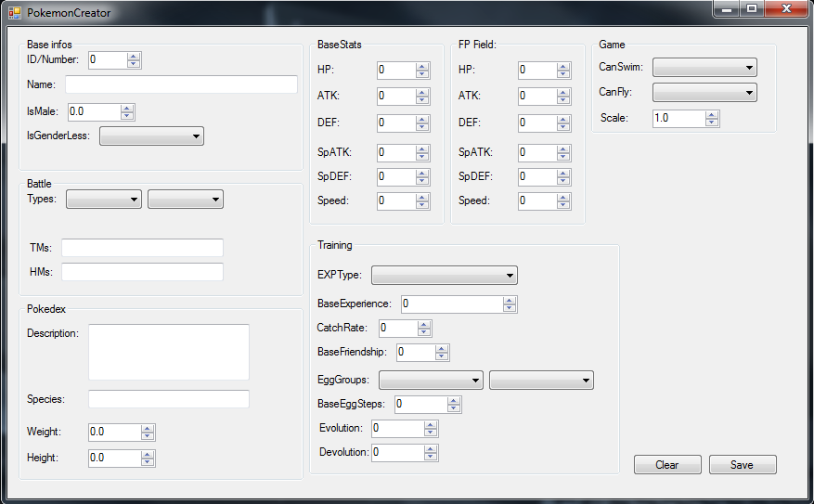814x504 pixels.
Task: Click the Scale value field
Action: [x=679, y=119]
